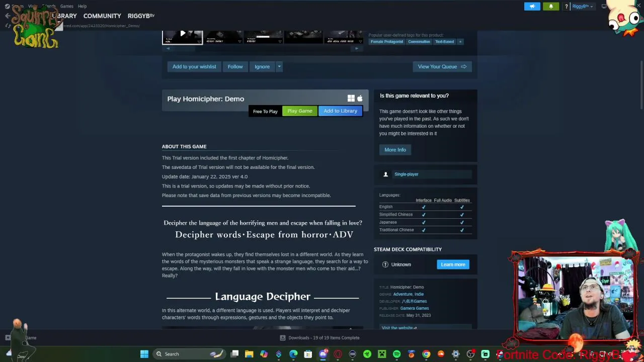Open the Minecraft creeper icon in the taskbar
This screenshot has width=644, height=362.
(x=382, y=354)
